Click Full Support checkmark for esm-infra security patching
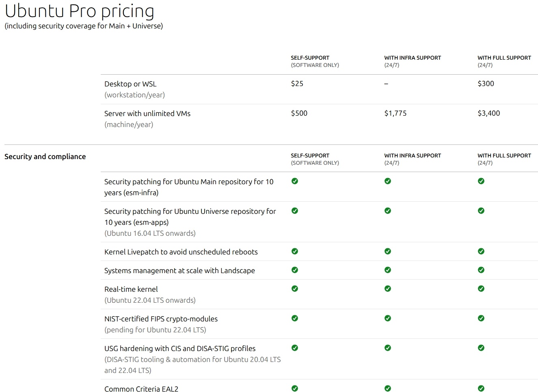Viewport: 538px width, 392px height. pos(481,181)
